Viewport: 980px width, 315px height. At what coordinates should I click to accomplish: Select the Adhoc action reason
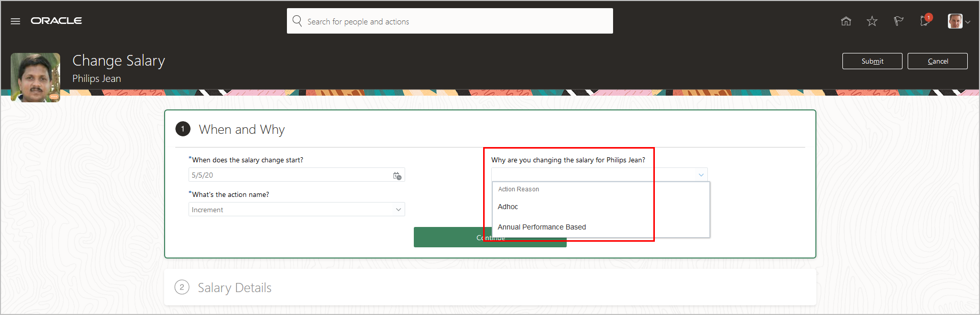point(508,207)
